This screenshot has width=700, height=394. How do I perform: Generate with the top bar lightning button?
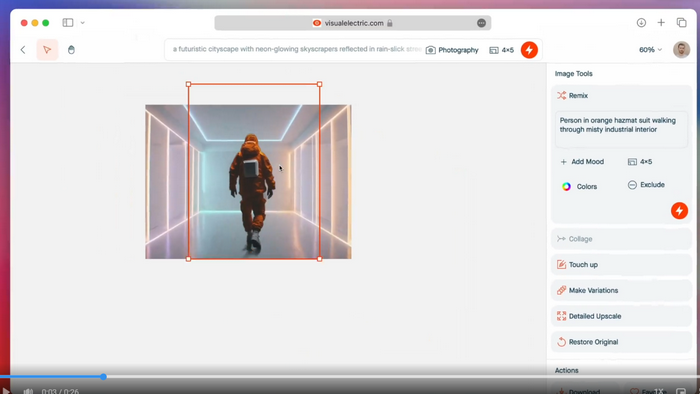coord(529,50)
